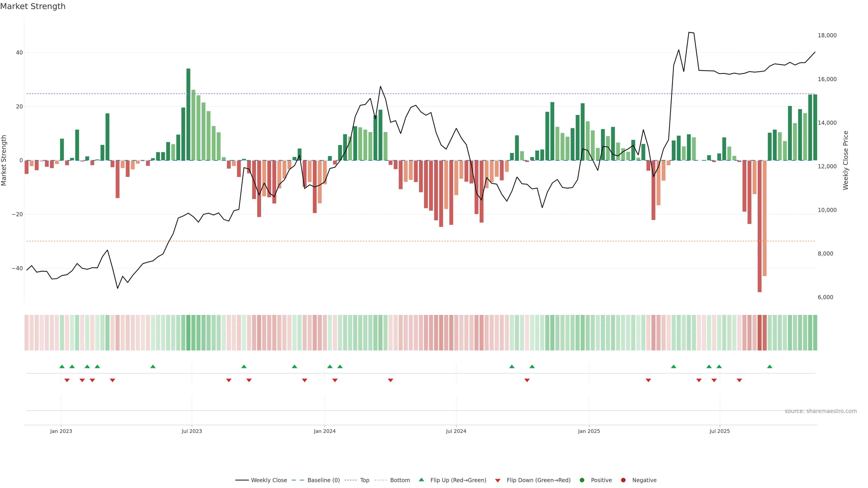The width and height of the screenshot is (868, 488).
Task: Select the last red flip-down triangle marker
Action: 739,380
